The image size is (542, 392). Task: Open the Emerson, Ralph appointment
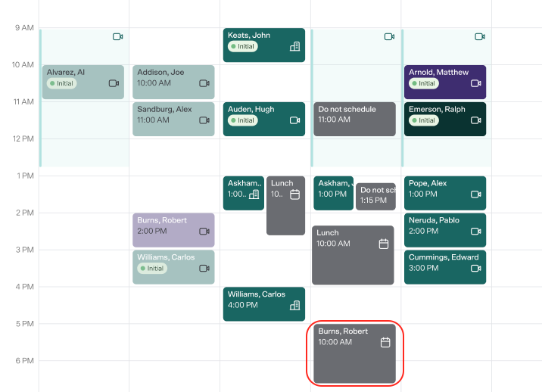pyautogui.click(x=445, y=120)
